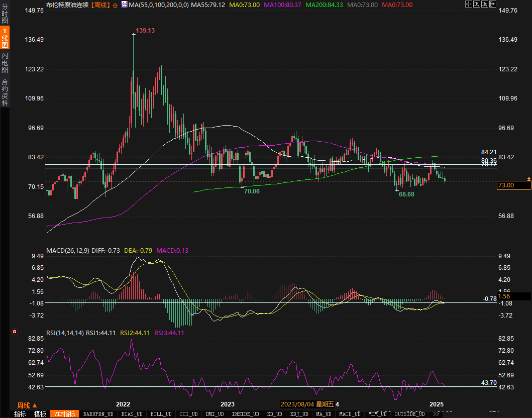Switch to 闪电图 view in sidebar

click(x=5, y=63)
